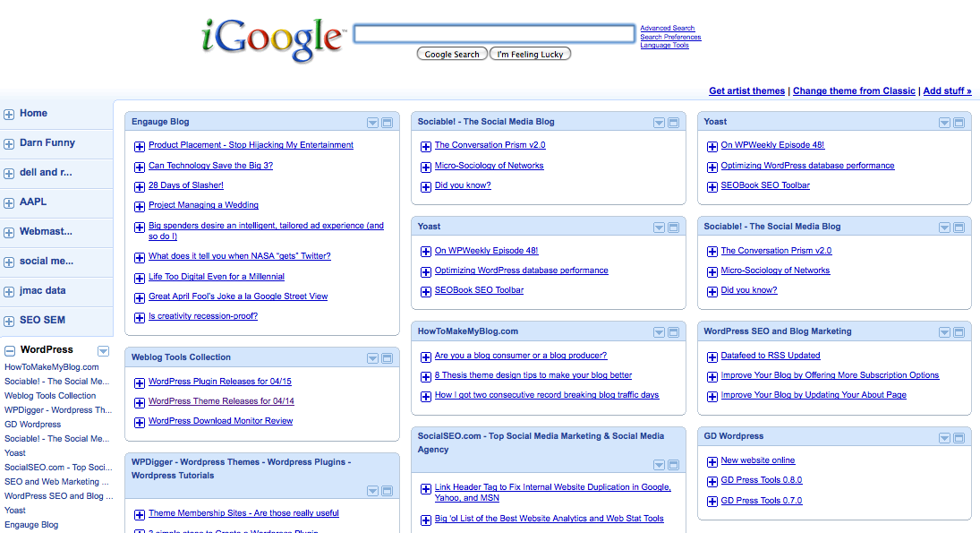980x533 pixels.
Task: Switch to the dell and r... tab
Action: pos(46,172)
